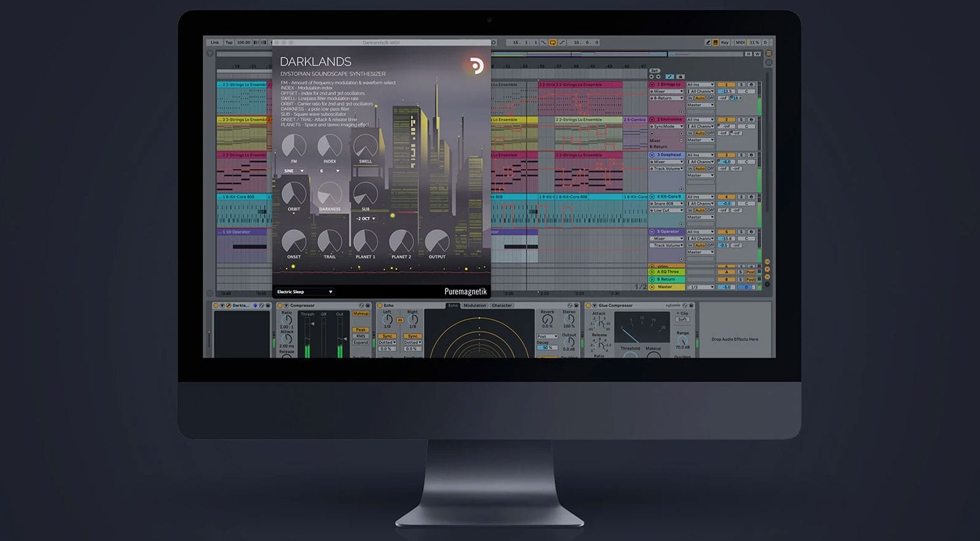The width and height of the screenshot is (980, 541).
Task: Click the OUTPUT knob in Darklands
Action: (x=437, y=242)
